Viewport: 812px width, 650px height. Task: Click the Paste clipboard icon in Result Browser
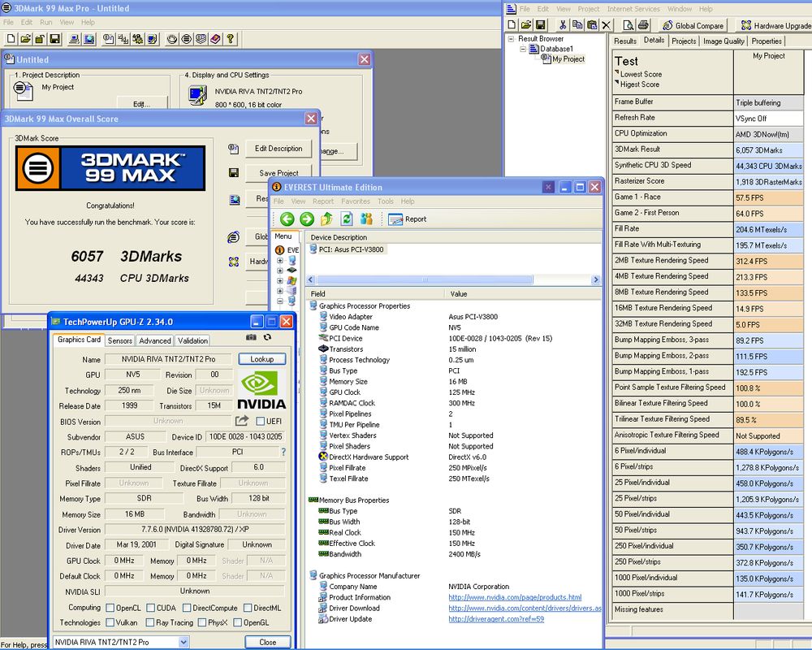click(591, 25)
